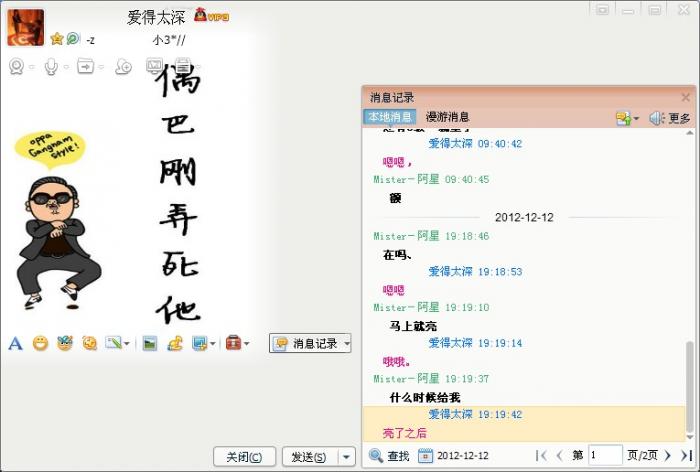The height and width of the screenshot is (472, 700).
Task: Expand the screenshot options arrow
Action: pos(213,343)
